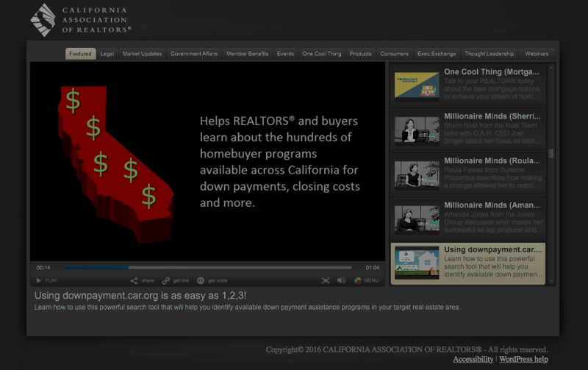Open the Market Updates tab
Screen dimensions: 588x370
click(142, 54)
